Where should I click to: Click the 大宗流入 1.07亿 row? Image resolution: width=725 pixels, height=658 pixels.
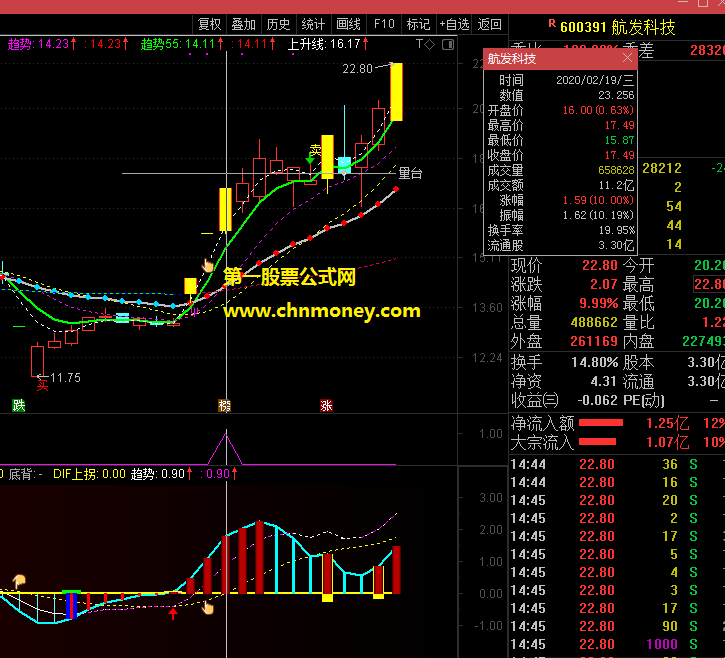tap(617, 443)
